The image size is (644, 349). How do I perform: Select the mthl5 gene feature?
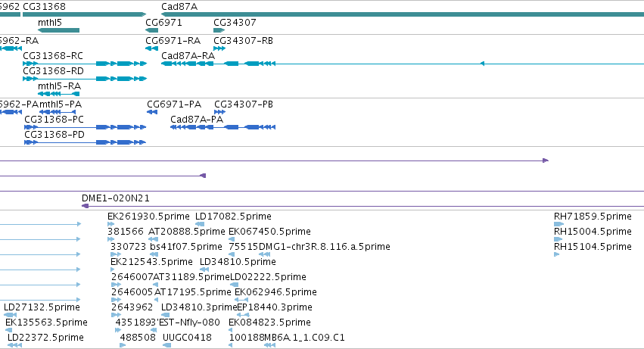point(58,30)
